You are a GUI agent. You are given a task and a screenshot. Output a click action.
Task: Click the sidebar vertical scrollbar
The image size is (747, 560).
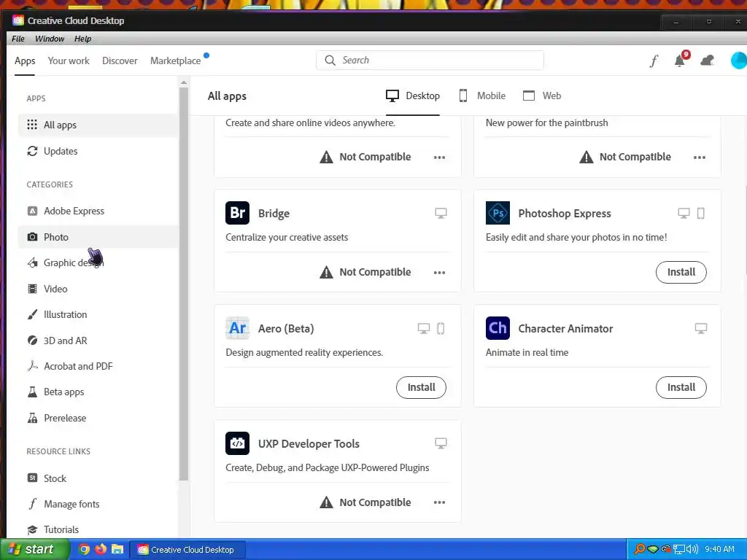pyautogui.click(x=184, y=284)
